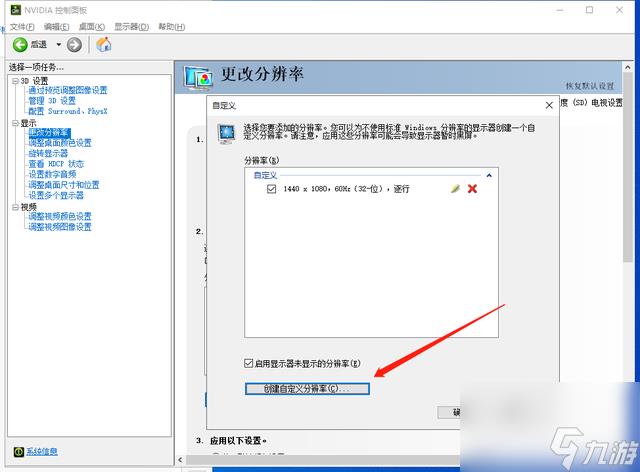Click the horizontal scroll-left arrow
The image size is (640, 472).
tap(180, 460)
